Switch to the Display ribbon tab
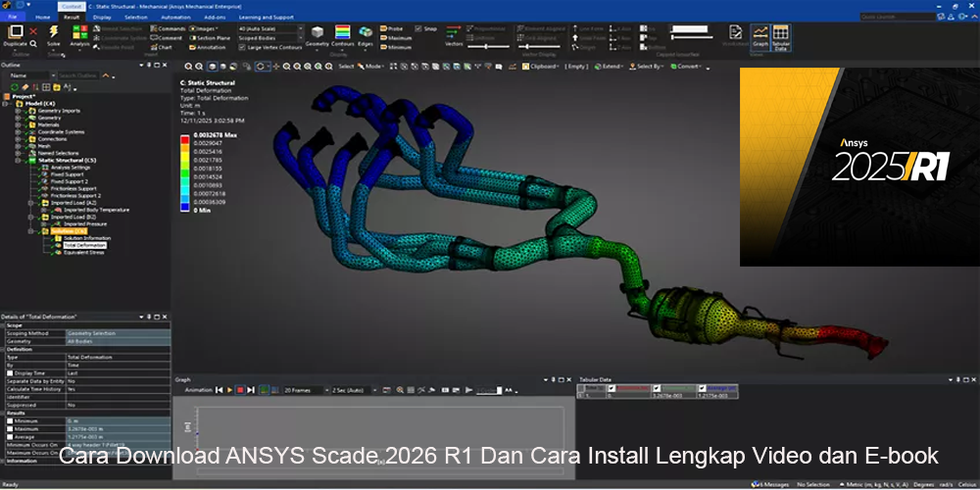 [102, 17]
